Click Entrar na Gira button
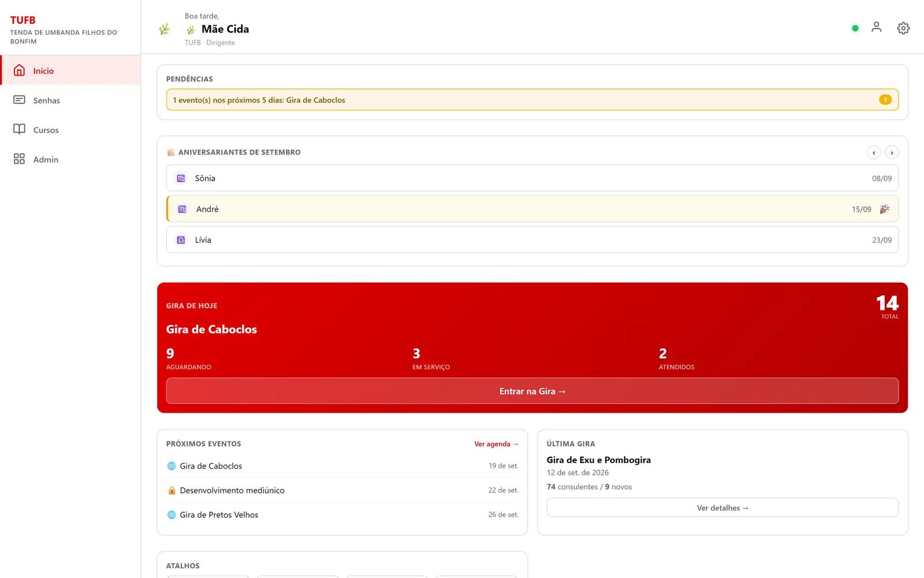The width and height of the screenshot is (924, 578). click(532, 391)
